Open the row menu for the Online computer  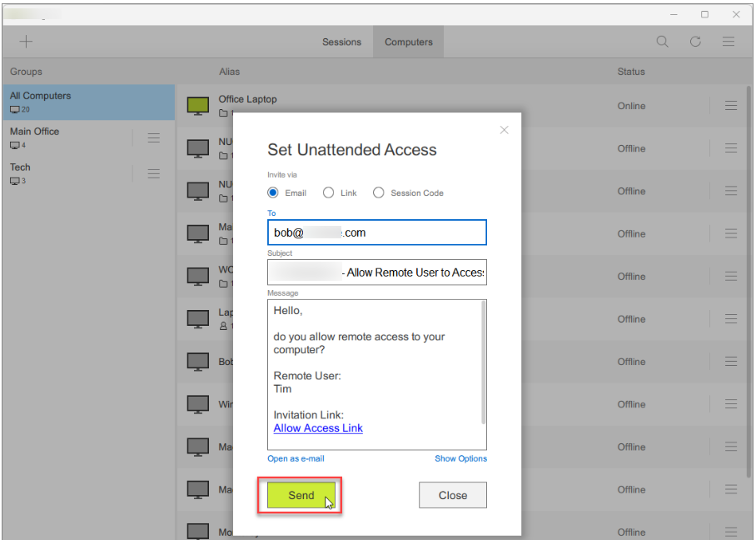[x=731, y=105]
